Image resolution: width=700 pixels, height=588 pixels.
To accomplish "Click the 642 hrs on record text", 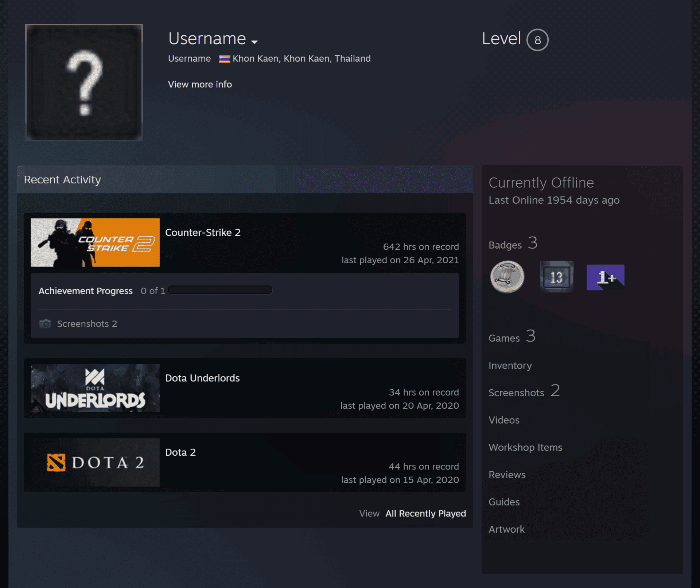I will tap(421, 247).
